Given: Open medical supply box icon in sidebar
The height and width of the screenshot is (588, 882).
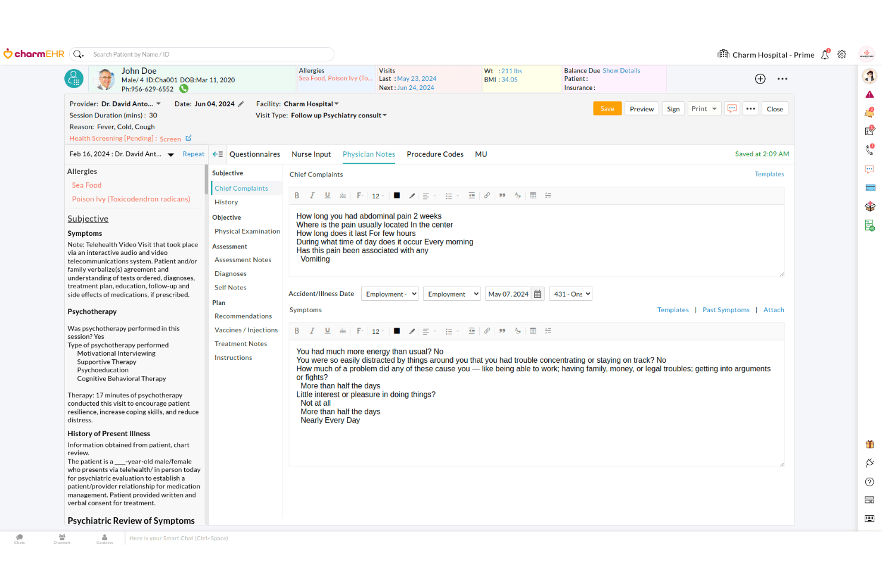Looking at the screenshot, I should (870, 206).
